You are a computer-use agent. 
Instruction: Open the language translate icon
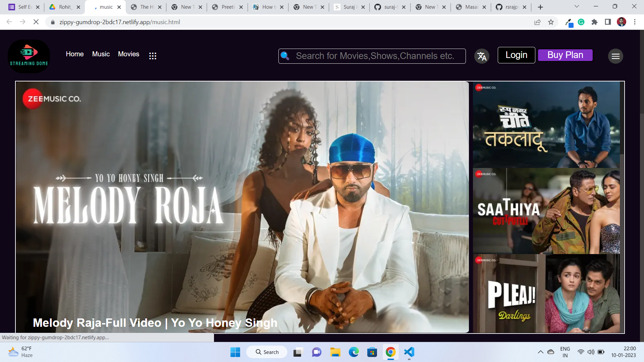[x=482, y=56]
